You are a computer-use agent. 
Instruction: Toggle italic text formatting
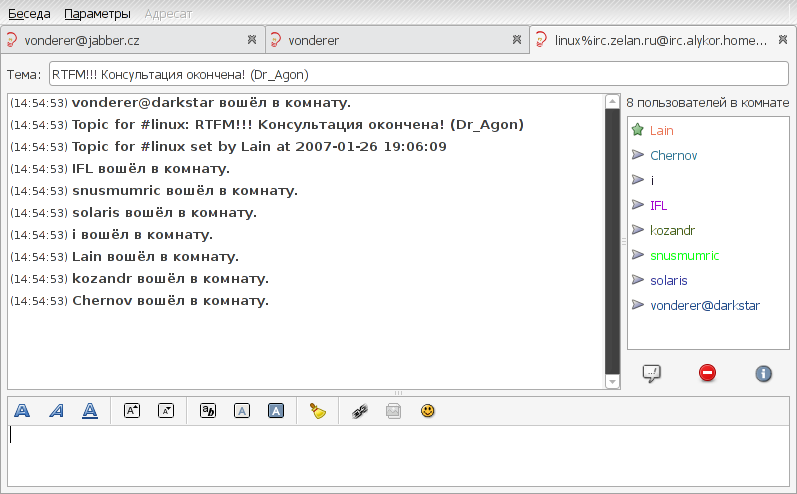pyautogui.click(x=56, y=410)
